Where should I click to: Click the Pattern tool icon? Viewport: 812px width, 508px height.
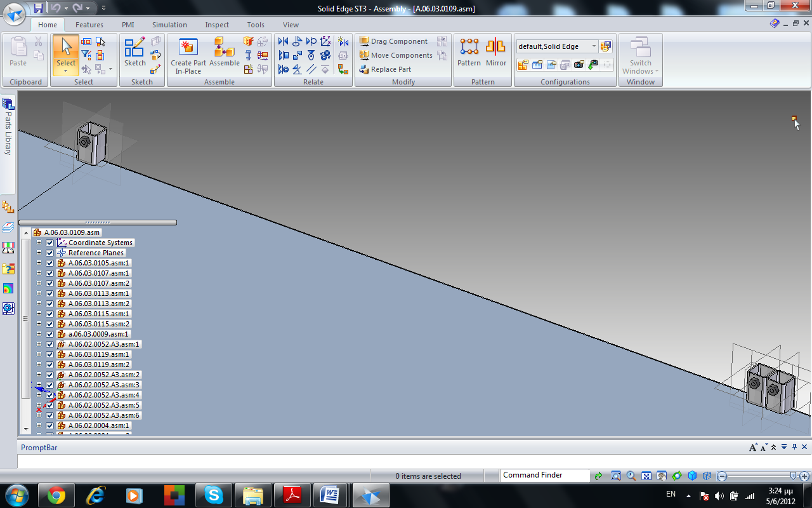click(x=469, y=46)
